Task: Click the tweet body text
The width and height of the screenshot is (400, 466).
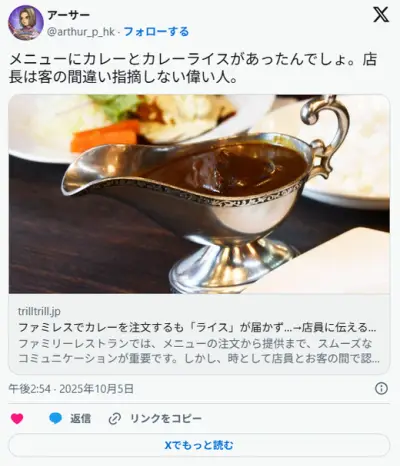Action: pos(193,68)
